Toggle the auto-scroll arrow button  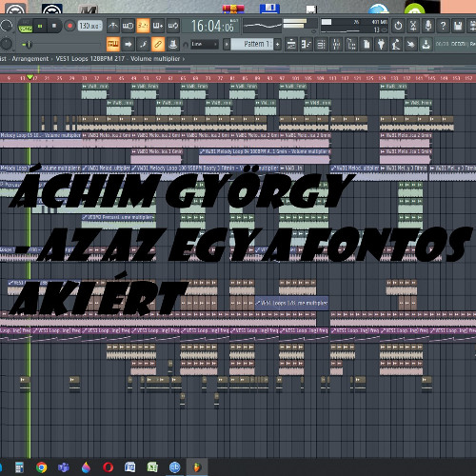pos(128,44)
